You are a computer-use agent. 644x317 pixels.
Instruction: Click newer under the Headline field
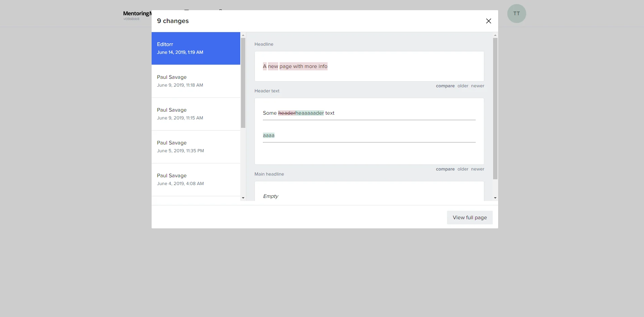[478, 86]
